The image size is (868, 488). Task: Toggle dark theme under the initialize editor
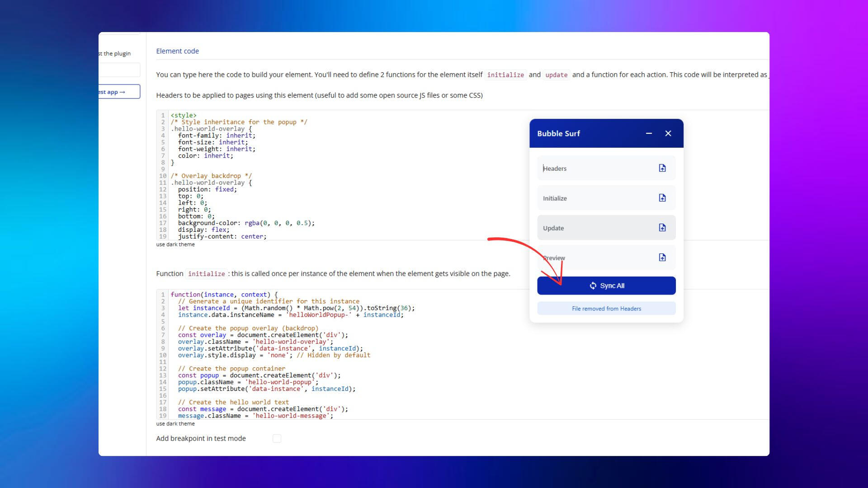[x=175, y=424]
